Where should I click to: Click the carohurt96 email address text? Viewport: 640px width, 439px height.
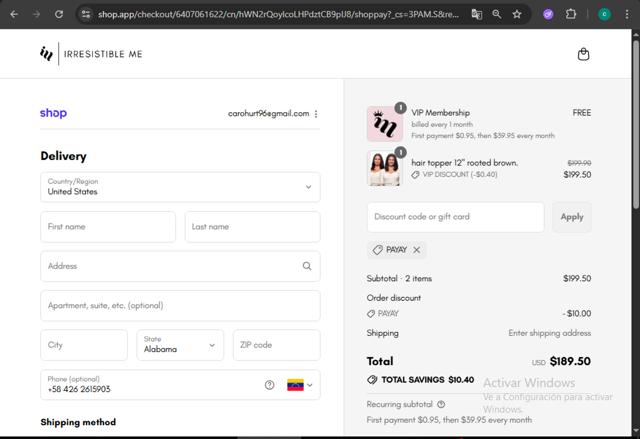coord(268,113)
